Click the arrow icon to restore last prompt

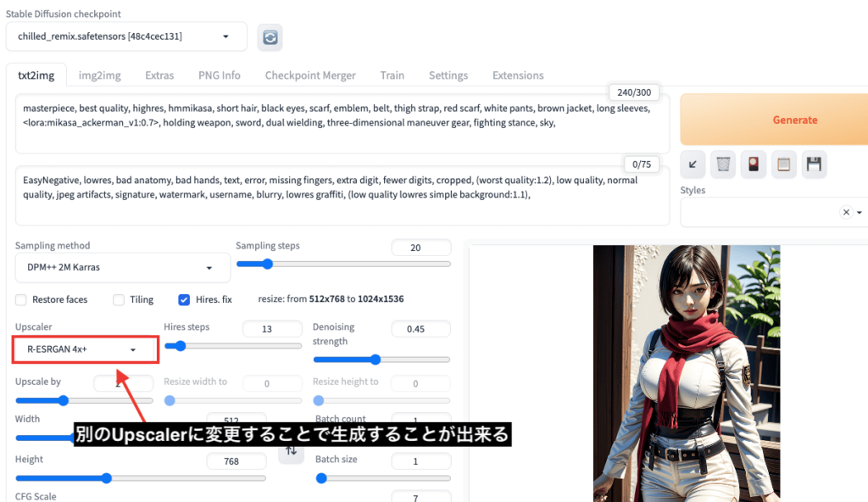pyautogui.click(x=693, y=164)
